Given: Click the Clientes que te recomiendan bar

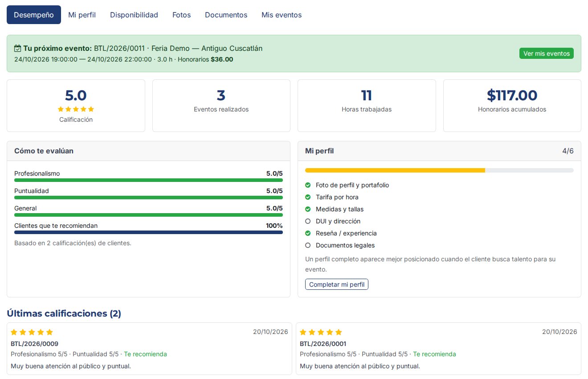Looking at the screenshot, I should [148, 232].
